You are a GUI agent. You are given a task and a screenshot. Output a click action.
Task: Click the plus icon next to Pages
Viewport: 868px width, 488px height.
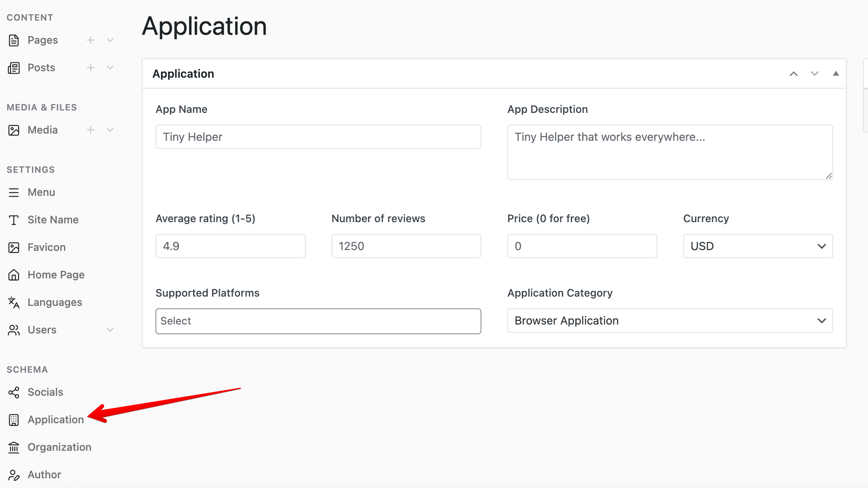(x=91, y=40)
